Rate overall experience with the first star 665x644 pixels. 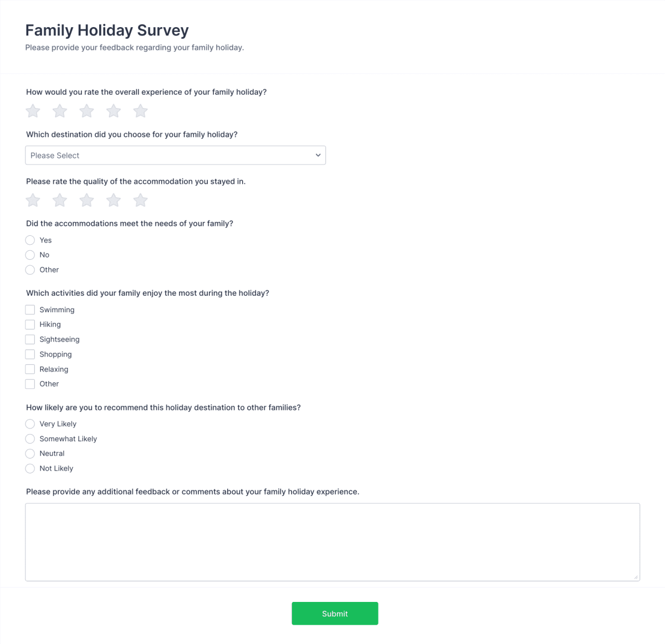[x=32, y=111]
